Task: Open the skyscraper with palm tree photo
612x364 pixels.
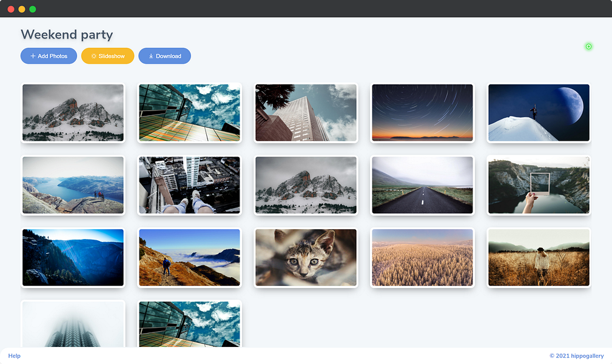Action: (306, 112)
